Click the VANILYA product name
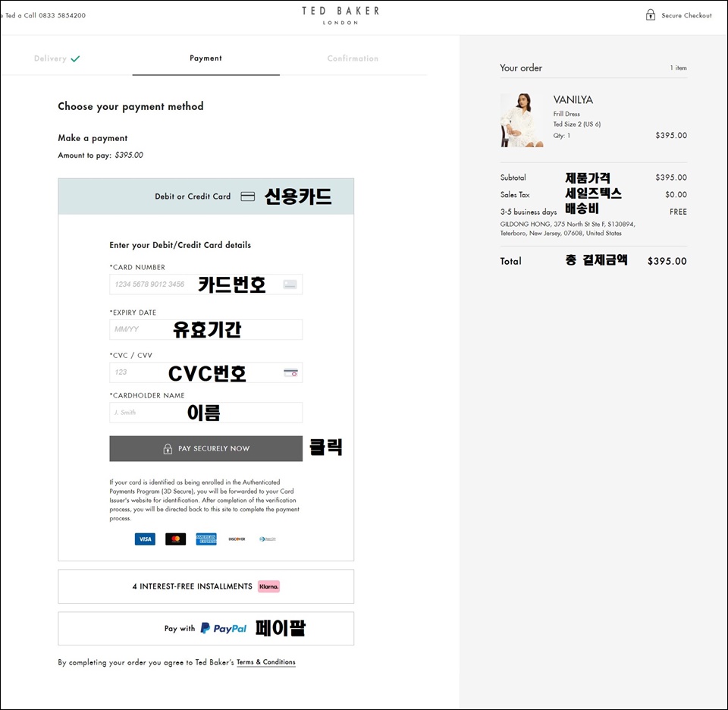 (573, 100)
